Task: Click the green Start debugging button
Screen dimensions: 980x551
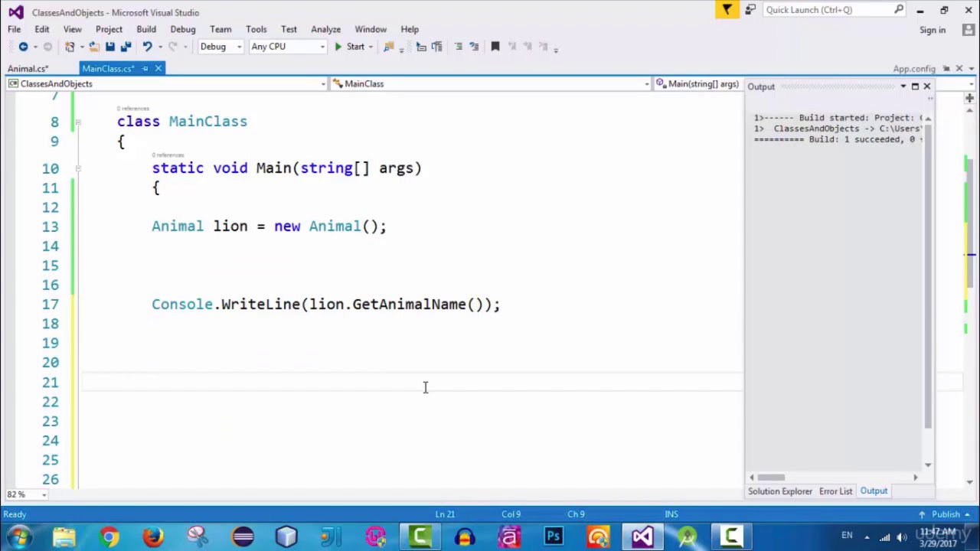Action: pos(349,47)
